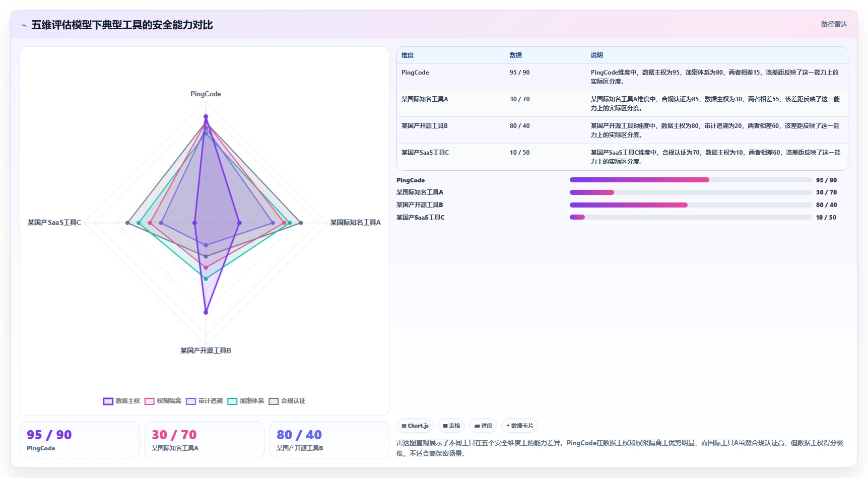
Task: Click the radar summary paragraph at bottom
Action: [620, 448]
